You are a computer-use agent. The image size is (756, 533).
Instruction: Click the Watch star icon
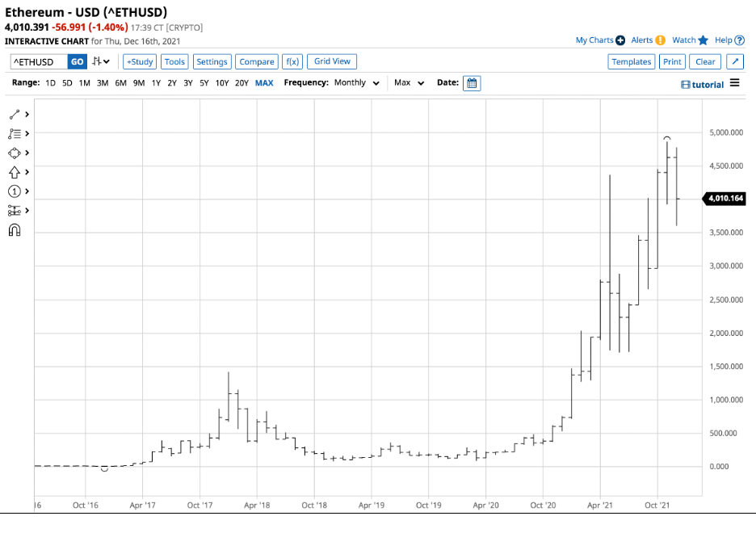703,40
